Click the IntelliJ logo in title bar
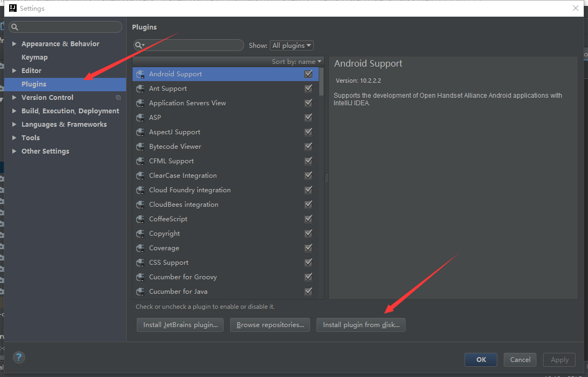The height and width of the screenshot is (377, 588). [13, 8]
